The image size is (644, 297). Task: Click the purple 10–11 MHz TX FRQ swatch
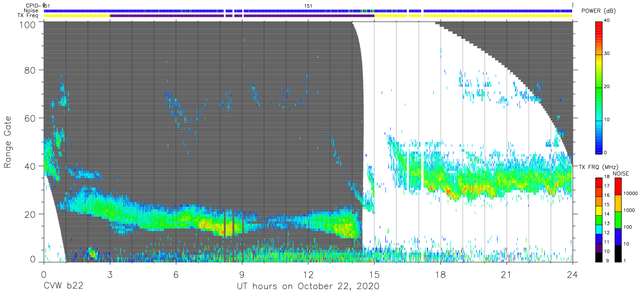click(x=598, y=248)
